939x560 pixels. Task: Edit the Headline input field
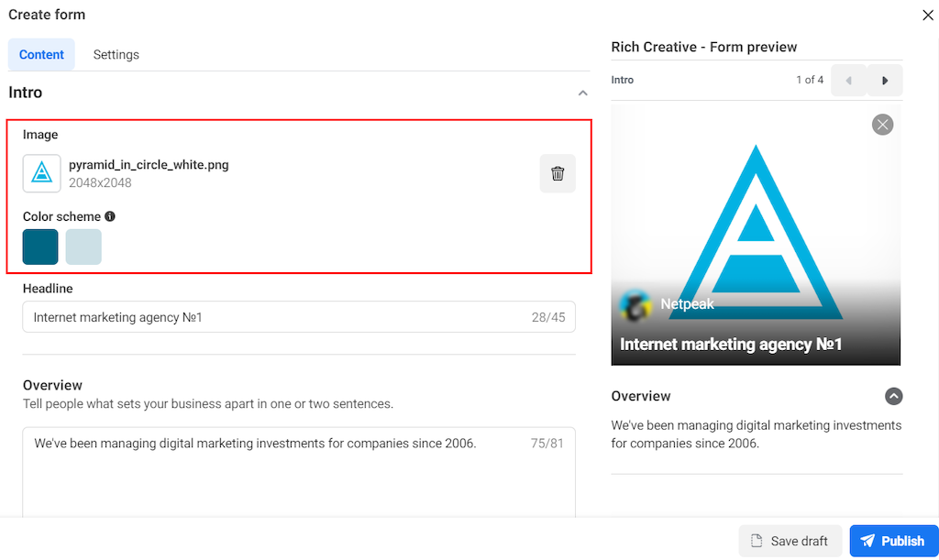point(299,317)
